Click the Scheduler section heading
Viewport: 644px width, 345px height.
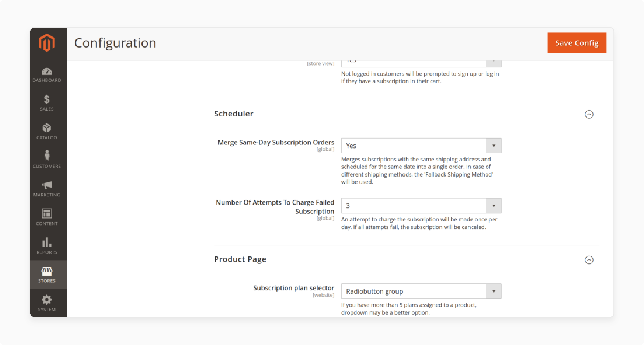[x=233, y=114]
